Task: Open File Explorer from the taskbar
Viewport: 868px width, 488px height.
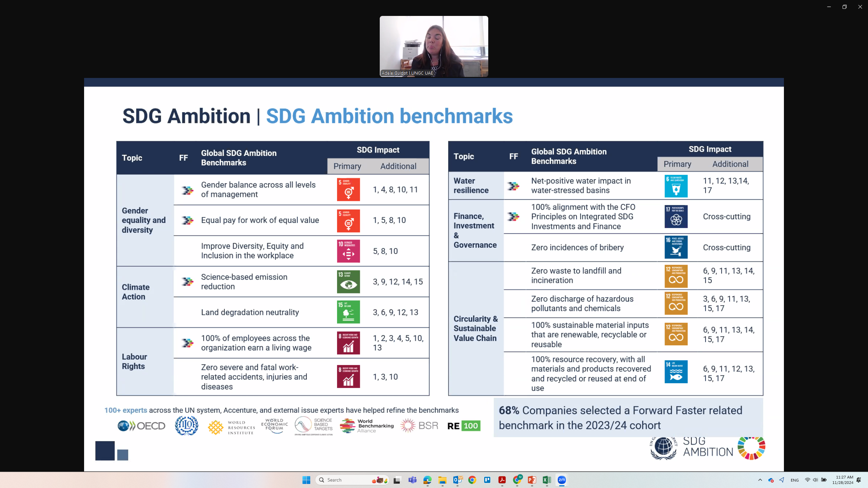Action: click(442, 480)
